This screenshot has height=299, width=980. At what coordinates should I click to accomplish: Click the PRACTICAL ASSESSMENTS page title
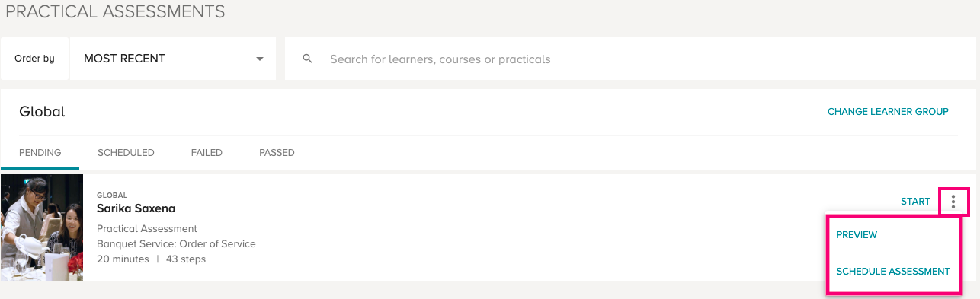click(x=115, y=11)
